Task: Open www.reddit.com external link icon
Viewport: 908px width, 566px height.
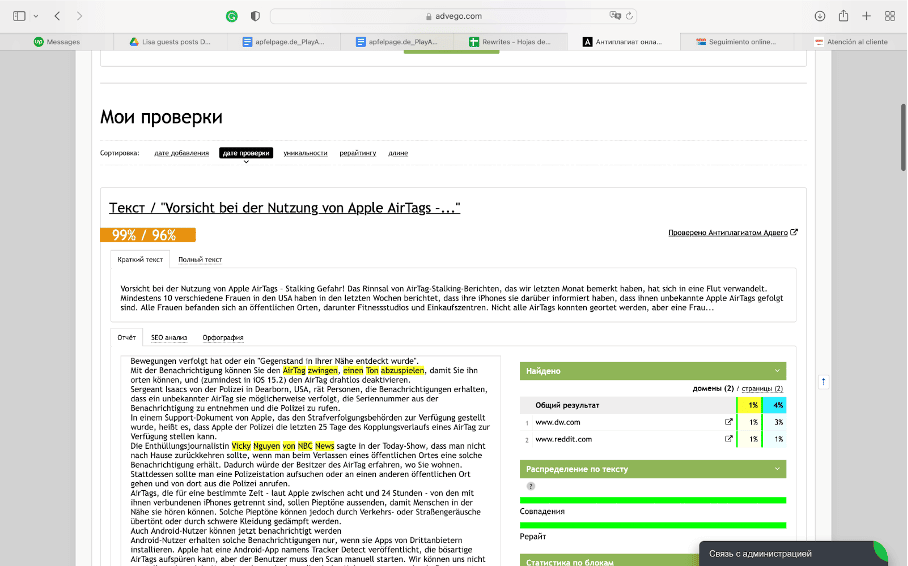Action: click(x=728, y=439)
